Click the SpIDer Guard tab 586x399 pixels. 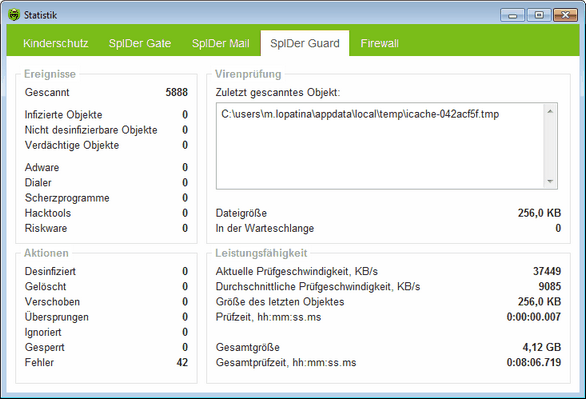[x=305, y=43]
